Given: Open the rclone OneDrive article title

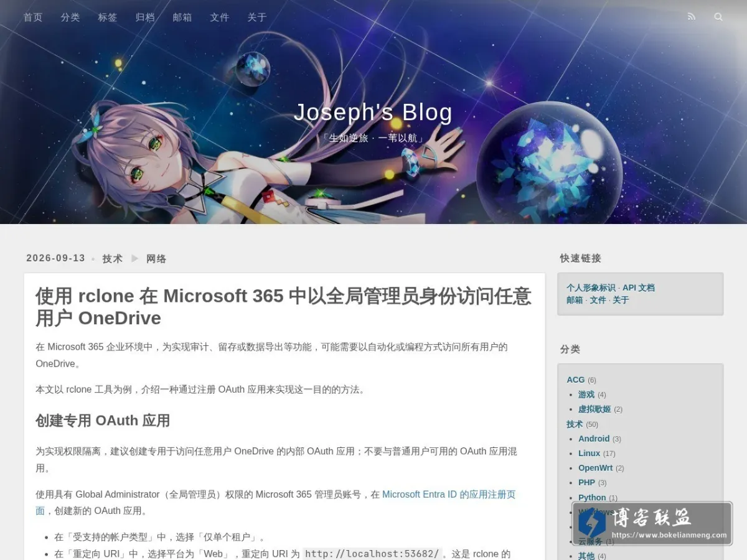Looking at the screenshot, I should (x=283, y=307).
